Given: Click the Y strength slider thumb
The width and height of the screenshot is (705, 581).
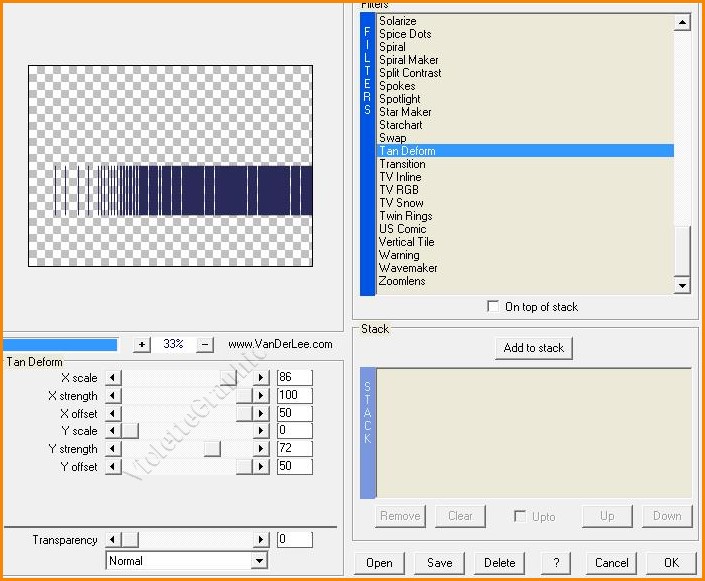Looking at the screenshot, I should (212, 449).
